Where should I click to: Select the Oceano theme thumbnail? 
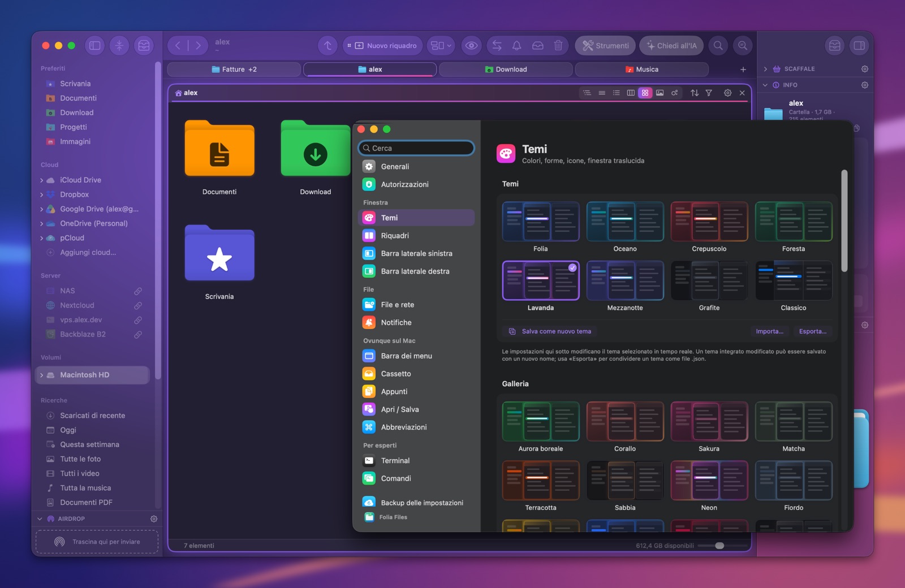click(x=625, y=222)
